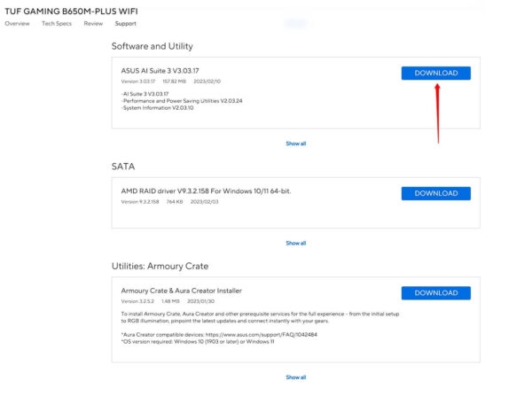
Task: Go to the Review tab
Action: [x=93, y=24]
